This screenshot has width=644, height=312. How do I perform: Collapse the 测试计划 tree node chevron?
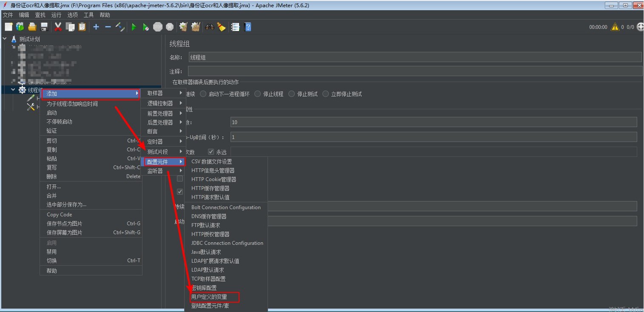tap(5, 39)
